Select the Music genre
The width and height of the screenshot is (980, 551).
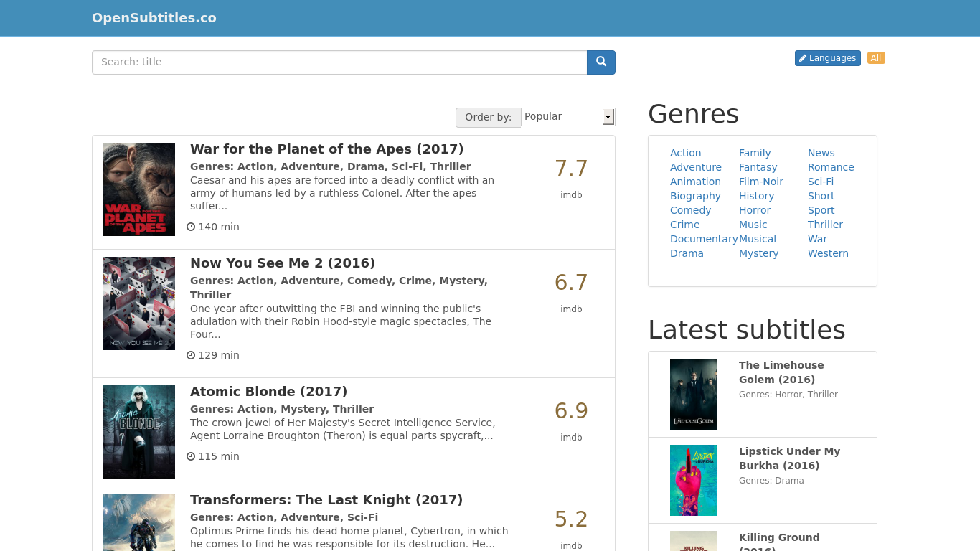tap(753, 225)
